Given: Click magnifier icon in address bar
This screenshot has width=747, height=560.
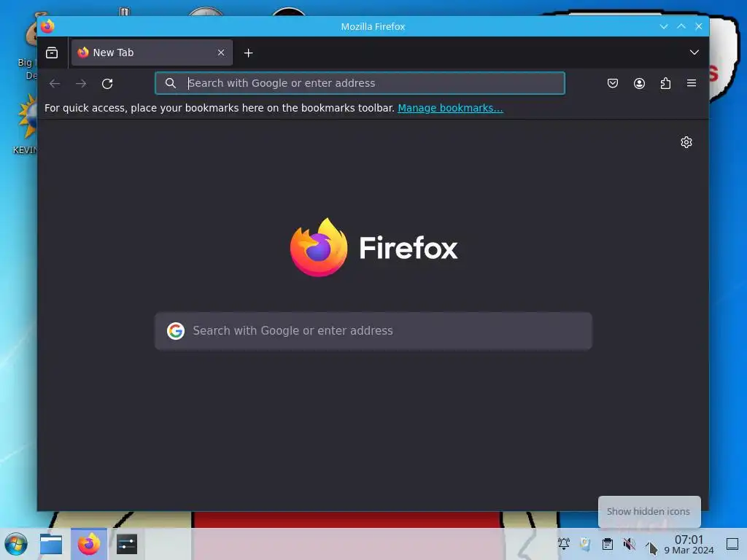Looking at the screenshot, I should 171,83.
